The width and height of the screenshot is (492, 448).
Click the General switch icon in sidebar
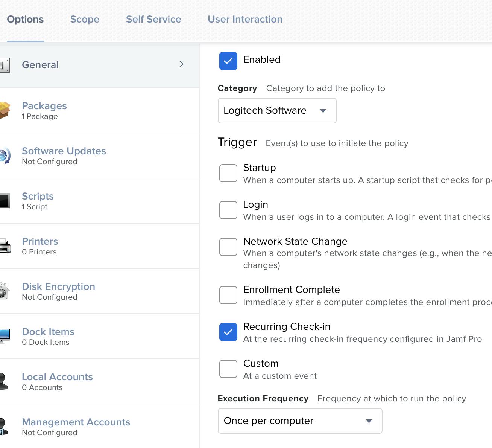tap(5, 65)
